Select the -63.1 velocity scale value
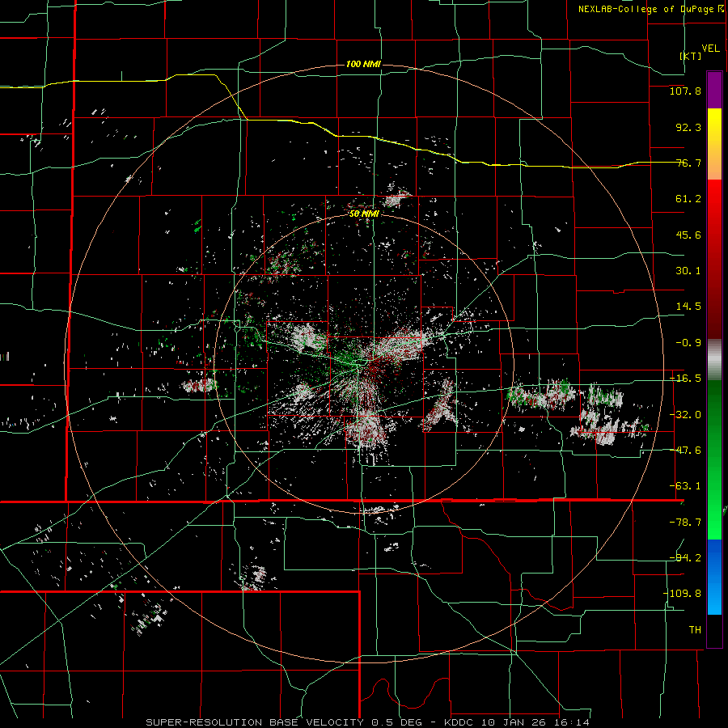Viewport: 728px width, 728px height. pyautogui.click(x=685, y=486)
